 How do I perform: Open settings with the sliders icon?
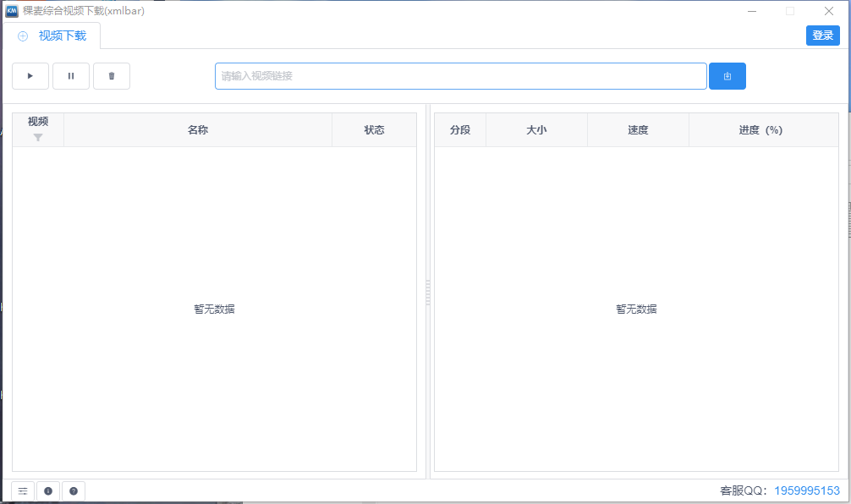coord(22,490)
